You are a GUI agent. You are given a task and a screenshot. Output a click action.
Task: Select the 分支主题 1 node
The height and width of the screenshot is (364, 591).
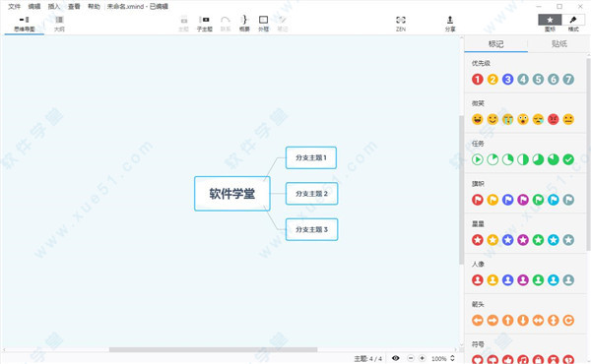click(311, 157)
